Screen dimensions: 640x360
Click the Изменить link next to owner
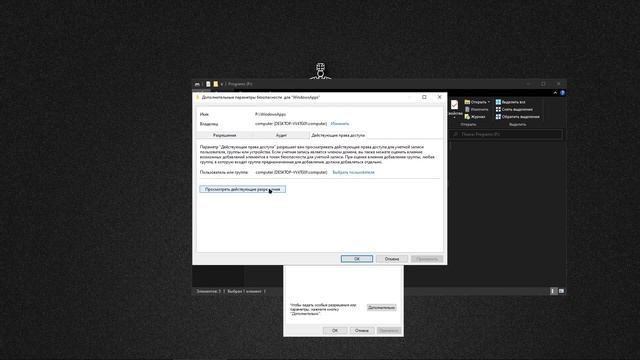340,124
